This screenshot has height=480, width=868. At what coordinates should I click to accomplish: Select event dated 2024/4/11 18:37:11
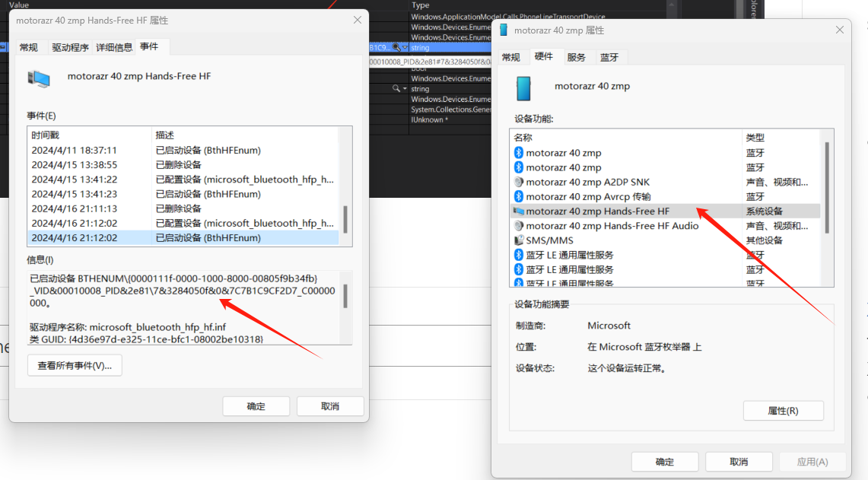[183, 150]
